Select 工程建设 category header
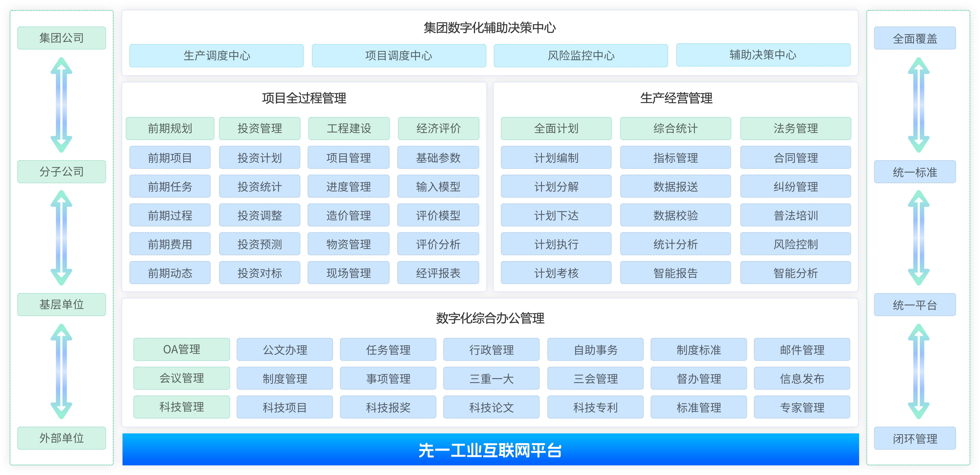The height and width of the screenshot is (475, 980). coord(349,128)
